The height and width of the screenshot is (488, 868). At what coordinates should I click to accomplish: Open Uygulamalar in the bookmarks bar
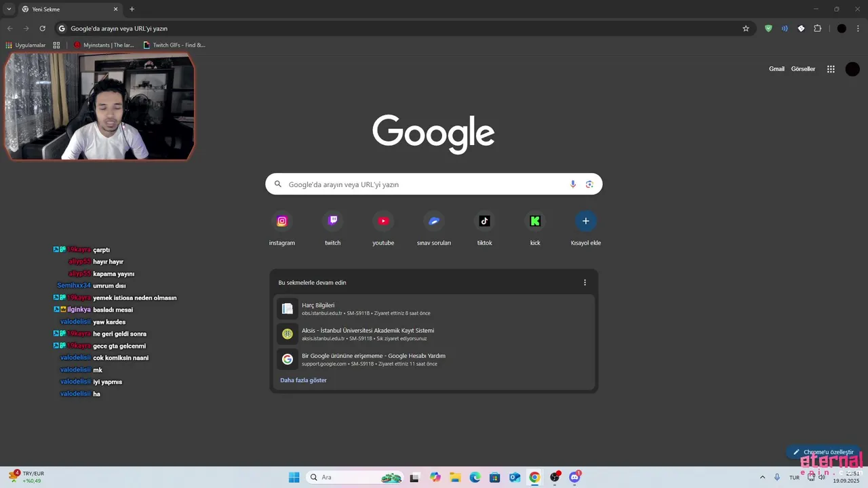click(x=25, y=45)
